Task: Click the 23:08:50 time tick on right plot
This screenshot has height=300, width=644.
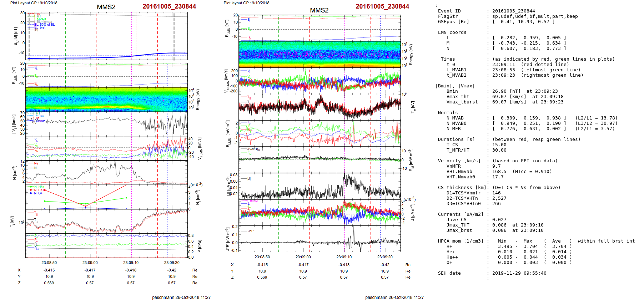Action: [x=262, y=257]
